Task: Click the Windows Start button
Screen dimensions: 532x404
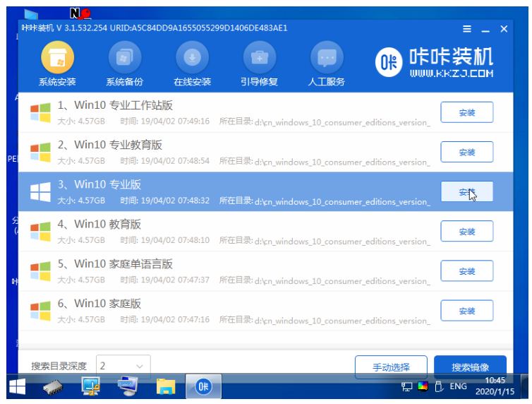Action: click(x=17, y=386)
